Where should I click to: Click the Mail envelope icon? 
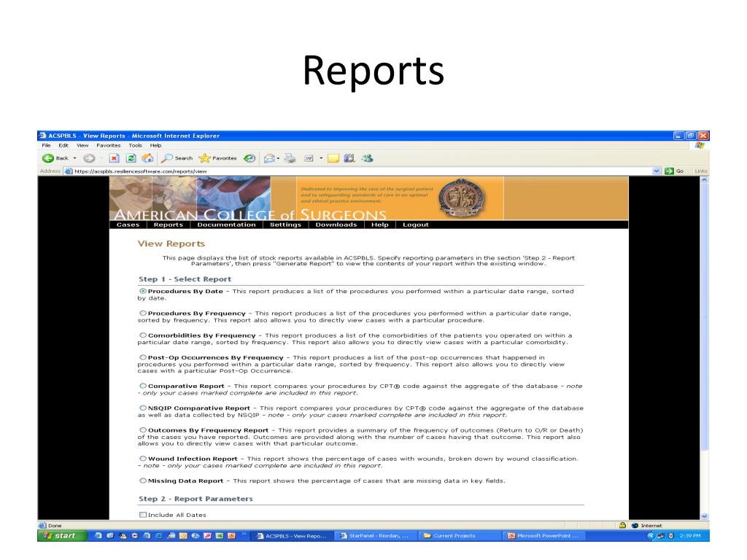pyautogui.click(x=270, y=158)
